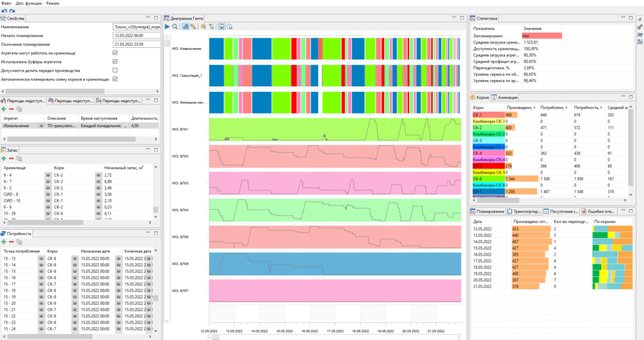Open storage dropdown for row 9 - 4

(48, 175)
